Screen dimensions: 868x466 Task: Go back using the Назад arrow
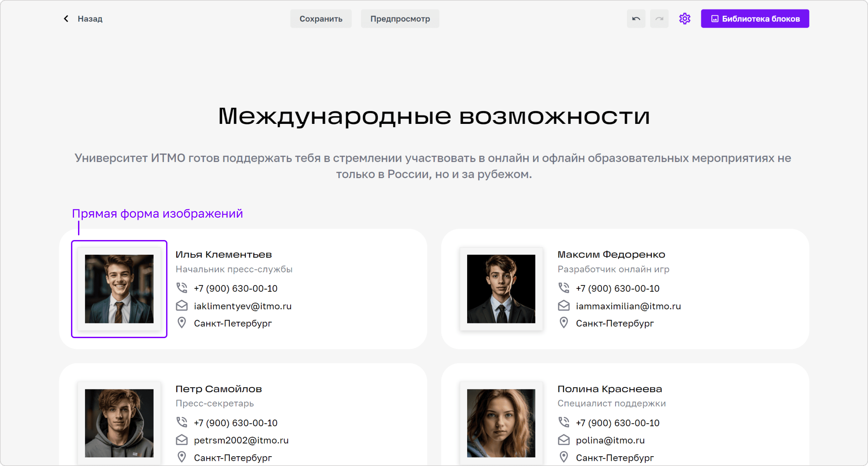coord(66,18)
